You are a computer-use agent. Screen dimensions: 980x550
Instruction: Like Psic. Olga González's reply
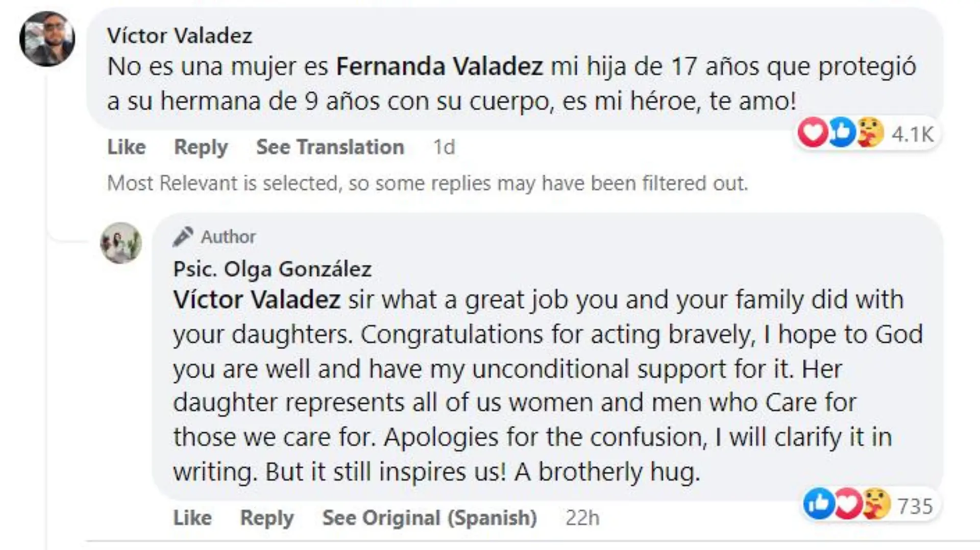click(x=192, y=518)
